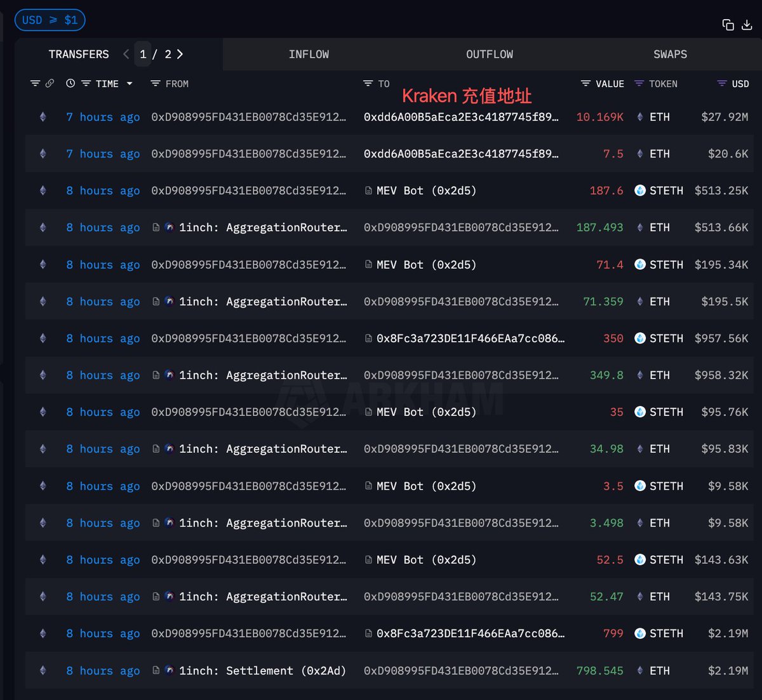
Task: Click filter icon next to TOKEN column
Action: 639,83
